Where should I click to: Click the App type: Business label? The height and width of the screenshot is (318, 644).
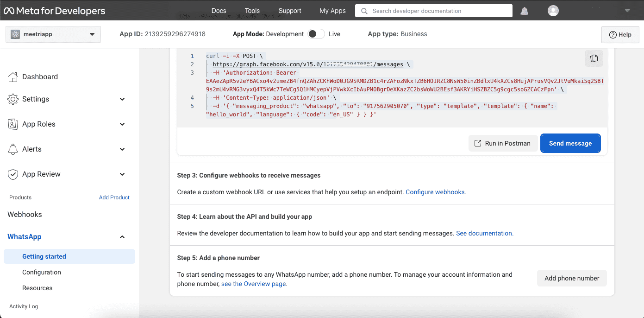pyautogui.click(x=397, y=34)
